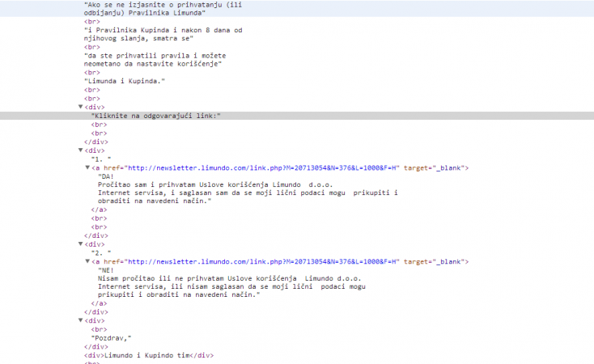Collapse the anchor element containing "NE!"
Image resolution: width=594 pixels, height=364 pixels.
pyautogui.click(x=87, y=261)
